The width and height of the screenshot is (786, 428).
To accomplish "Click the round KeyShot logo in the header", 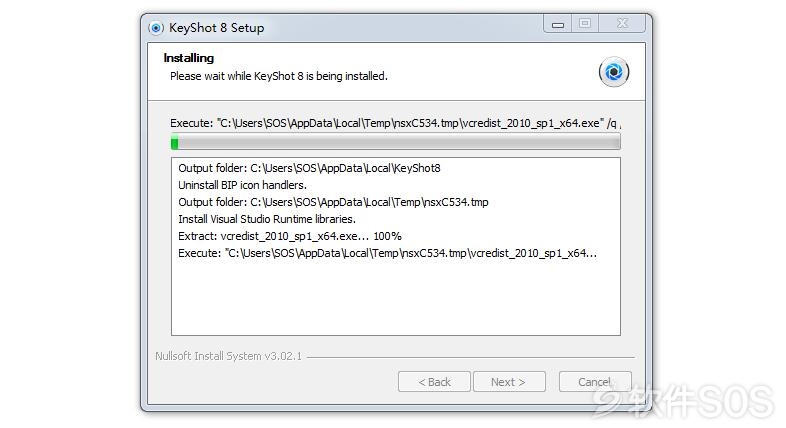I will point(614,72).
